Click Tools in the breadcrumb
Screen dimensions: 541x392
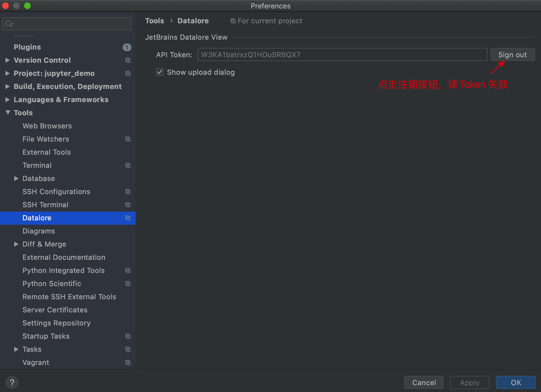pyautogui.click(x=155, y=21)
